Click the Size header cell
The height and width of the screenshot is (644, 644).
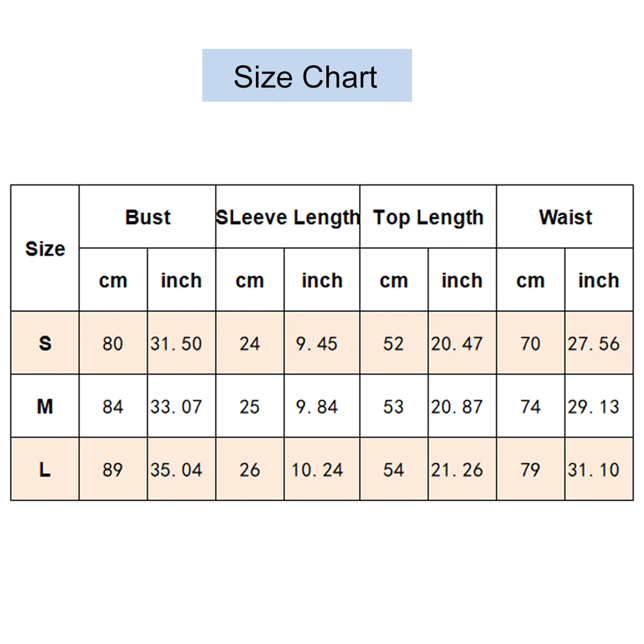pos(45,249)
